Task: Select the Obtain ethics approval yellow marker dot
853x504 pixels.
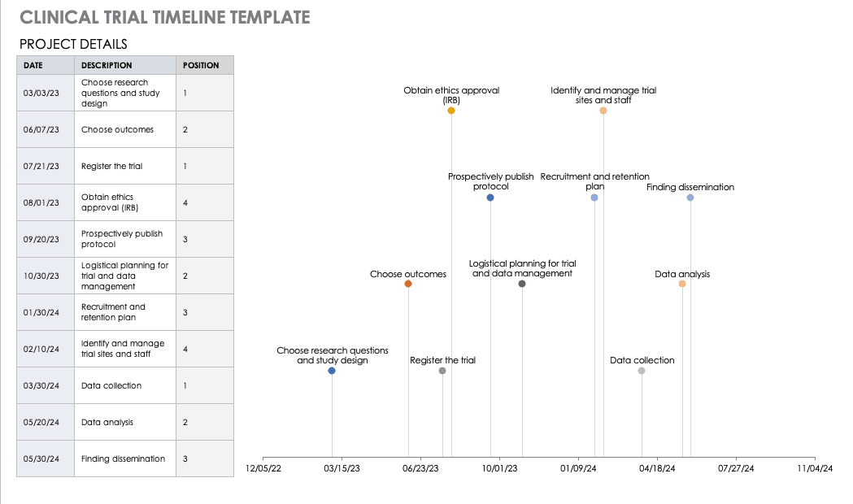Action: coord(451,111)
